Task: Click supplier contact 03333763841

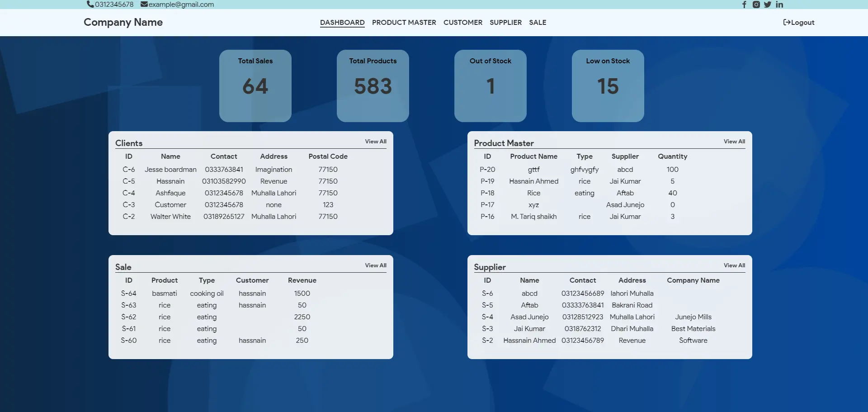Action: (x=583, y=305)
